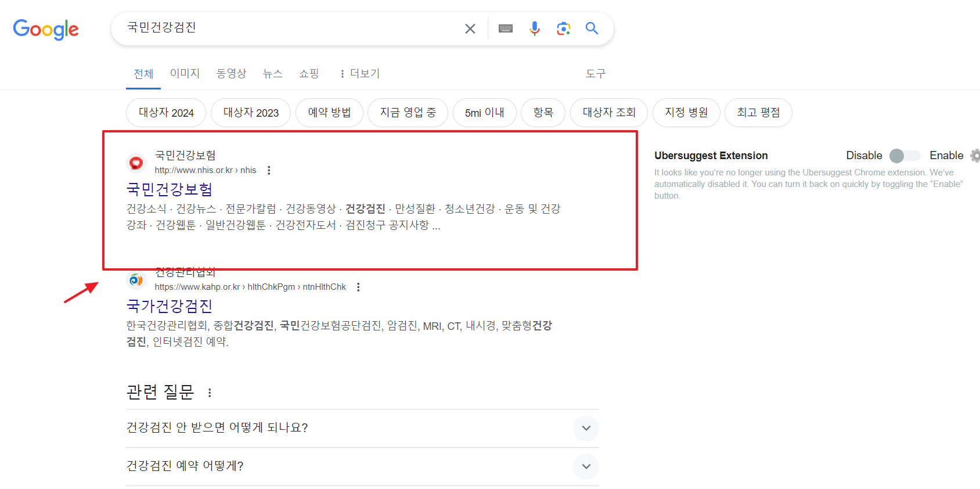Switch to the 이미지 tab
The height and width of the screenshot is (489, 980).
pyautogui.click(x=185, y=73)
